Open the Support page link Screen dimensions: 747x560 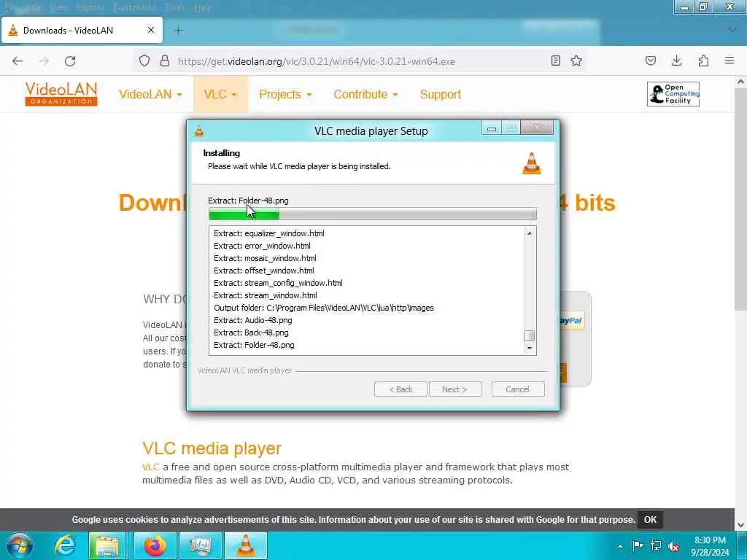[x=441, y=94]
